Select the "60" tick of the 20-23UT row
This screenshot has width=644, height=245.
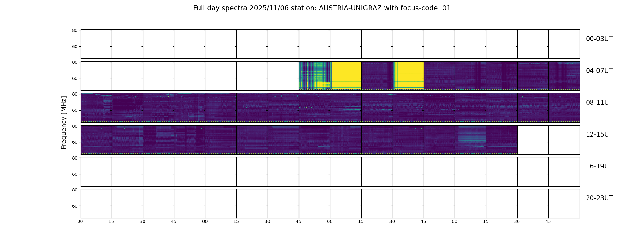(x=75, y=206)
